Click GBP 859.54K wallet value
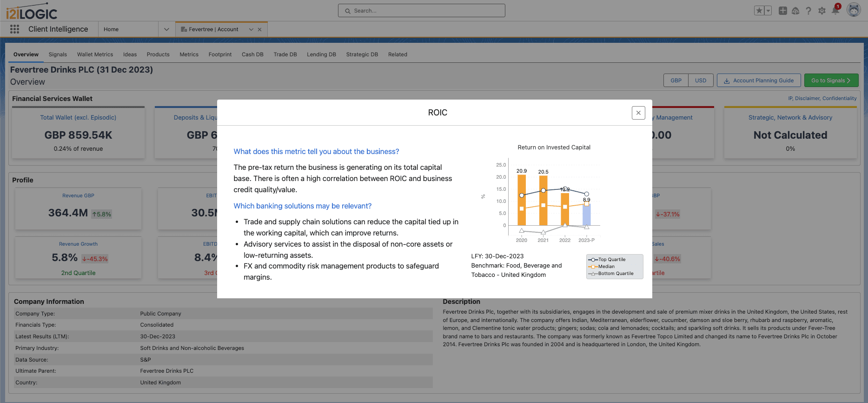868x403 pixels. (x=78, y=135)
